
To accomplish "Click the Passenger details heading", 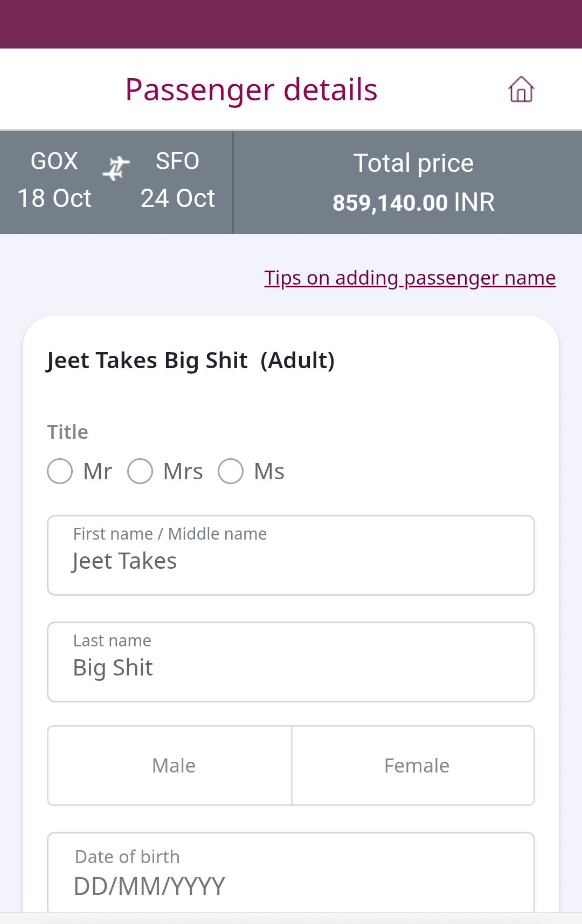I will pyautogui.click(x=251, y=89).
